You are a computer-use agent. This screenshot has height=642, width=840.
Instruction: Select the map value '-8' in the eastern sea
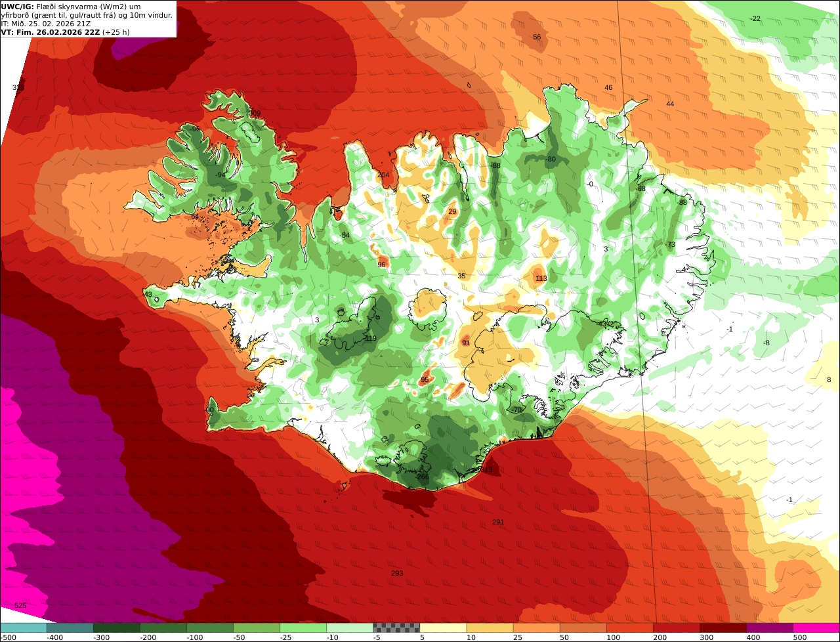[x=766, y=343]
